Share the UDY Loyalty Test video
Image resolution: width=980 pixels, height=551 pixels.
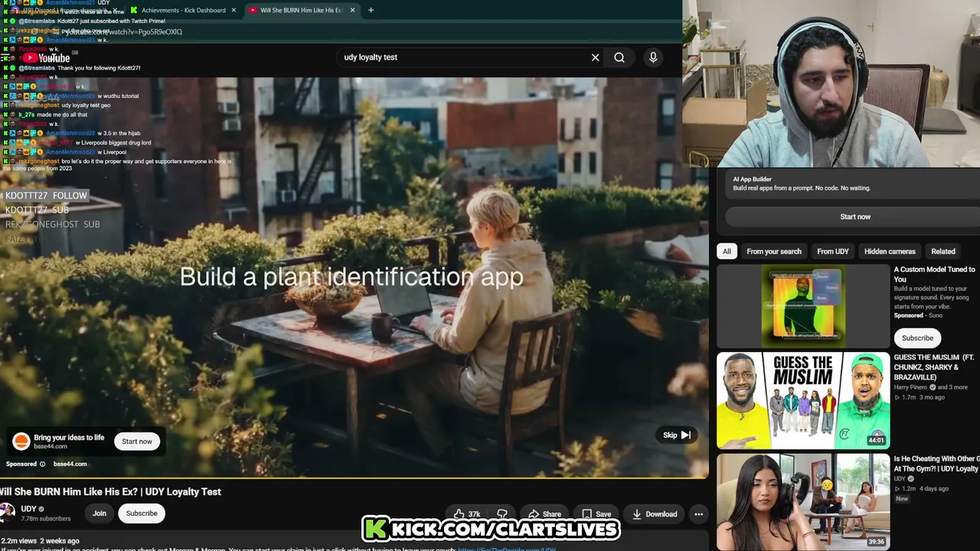pos(544,514)
